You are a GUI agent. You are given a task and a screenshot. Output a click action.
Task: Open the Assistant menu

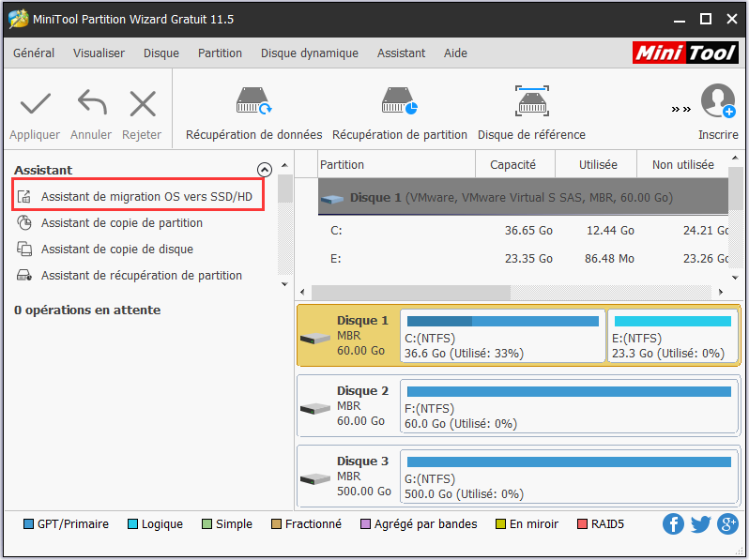tap(402, 53)
